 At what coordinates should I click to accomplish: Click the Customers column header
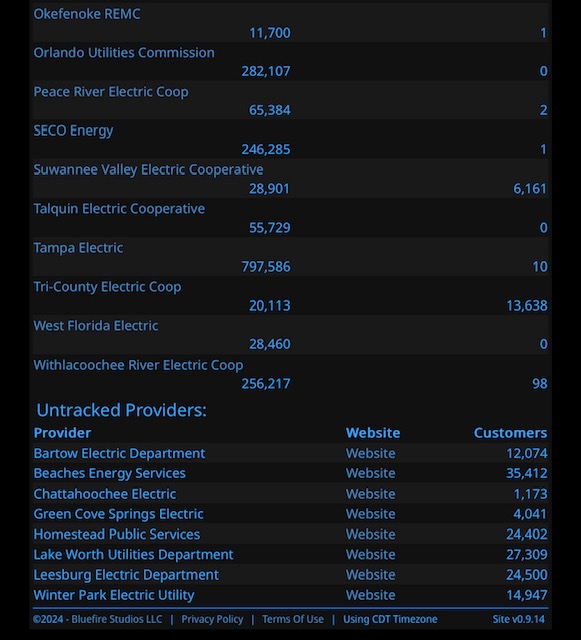click(x=510, y=433)
